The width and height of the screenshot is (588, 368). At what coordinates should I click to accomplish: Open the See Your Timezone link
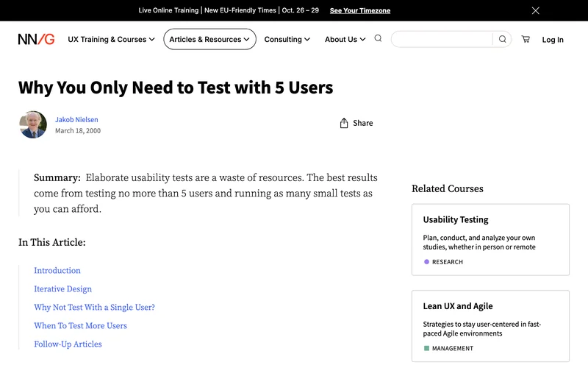tap(360, 10)
